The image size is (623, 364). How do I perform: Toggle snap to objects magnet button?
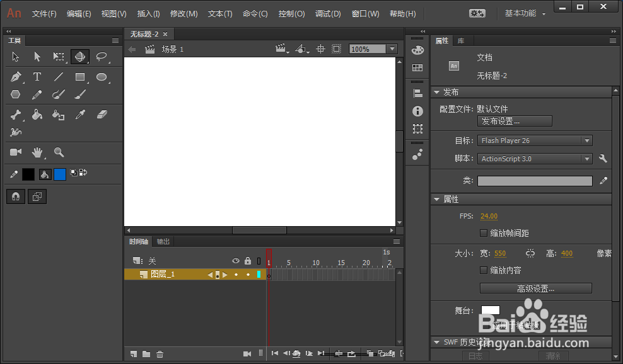[16, 196]
